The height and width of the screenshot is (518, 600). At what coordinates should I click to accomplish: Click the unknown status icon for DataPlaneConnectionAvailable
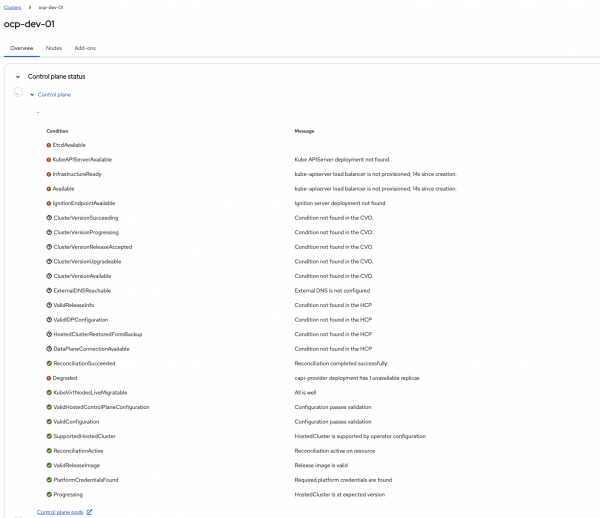click(x=49, y=349)
